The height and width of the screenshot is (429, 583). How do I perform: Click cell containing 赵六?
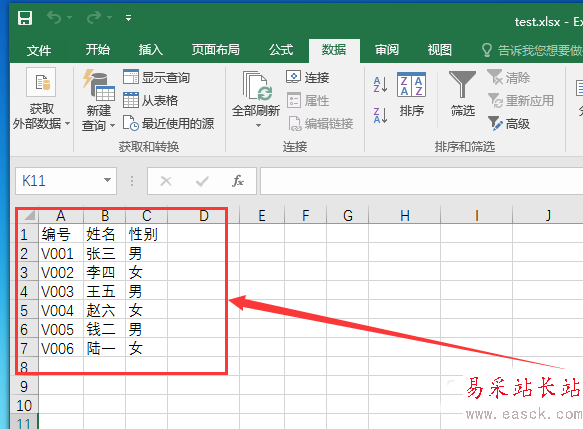tap(105, 310)
